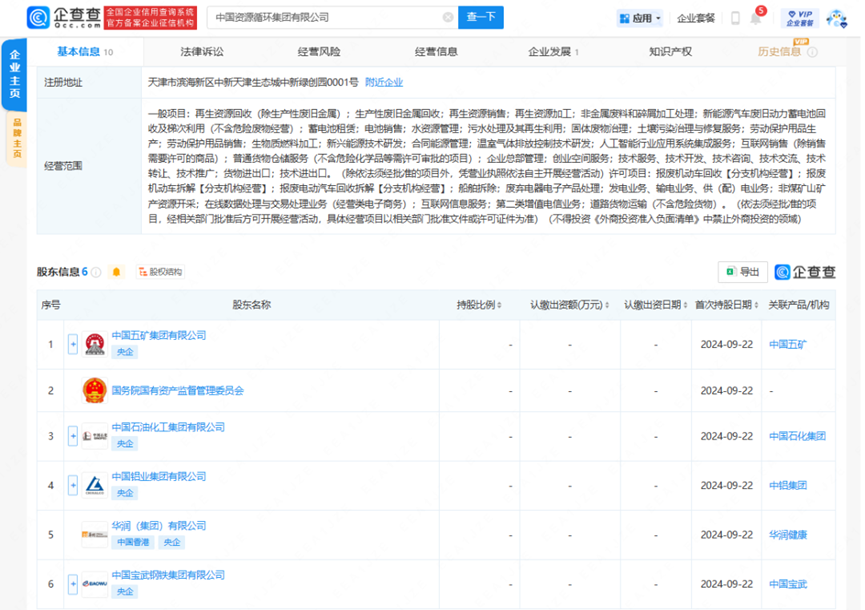Image resolution: width=865 pixels, height=610 pixels.
Task: Open the 历史信息 VIP tab
Action: pyautogui.click(x=779, y=52)
